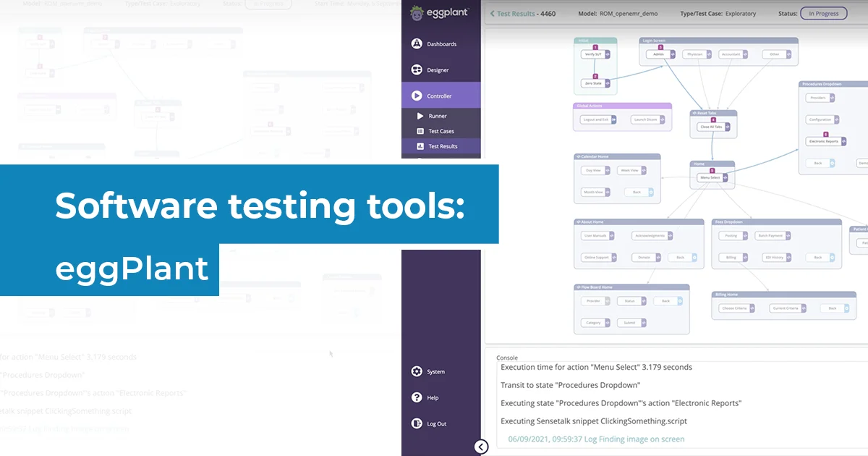Click the Procedures Dropdown state header
868x456 pixels.
pyautogui.click(x=834, y=84)
